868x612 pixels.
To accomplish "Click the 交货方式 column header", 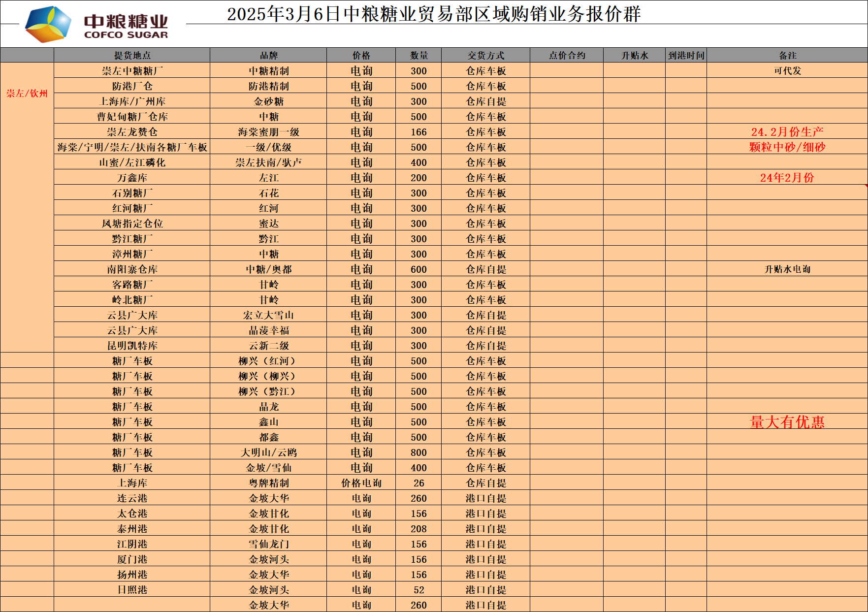I will click(485, 56).
